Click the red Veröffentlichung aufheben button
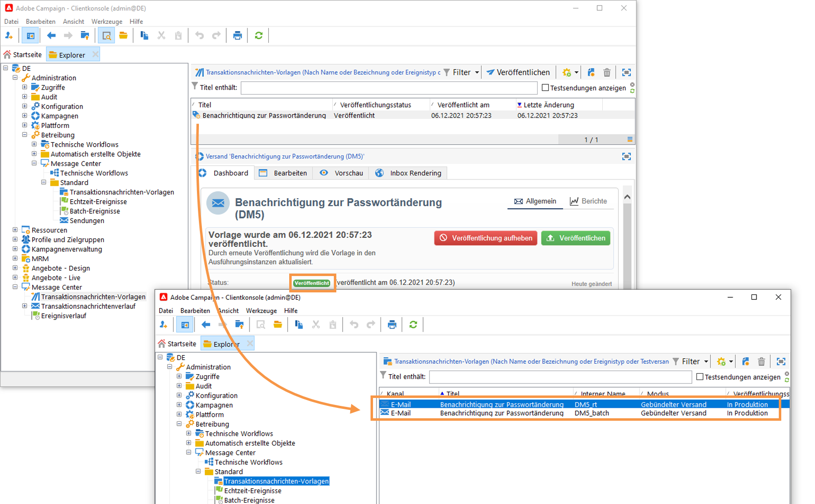815x504 pixels. click(x=486, y=238)
